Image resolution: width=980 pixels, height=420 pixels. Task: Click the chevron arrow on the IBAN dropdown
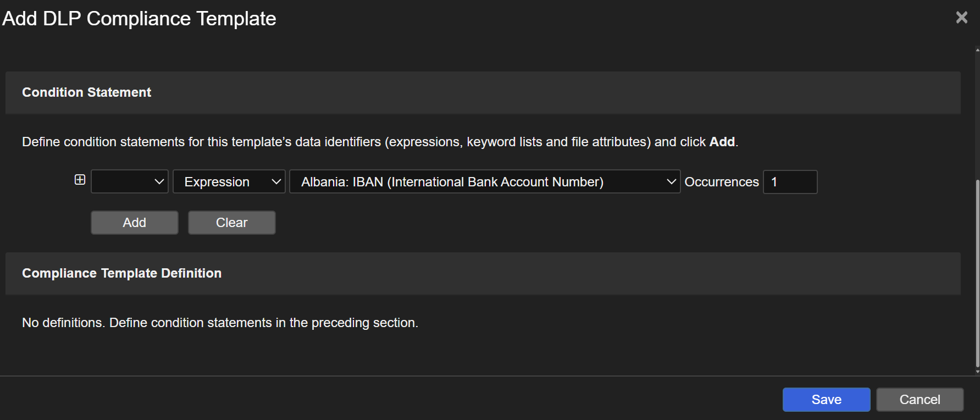(x=671, y=182)
